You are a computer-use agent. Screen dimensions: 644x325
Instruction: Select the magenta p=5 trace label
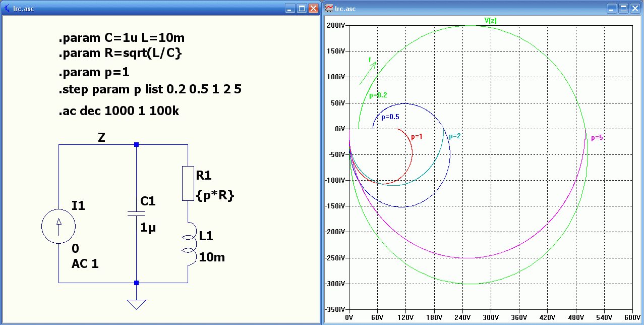(597, 137)
